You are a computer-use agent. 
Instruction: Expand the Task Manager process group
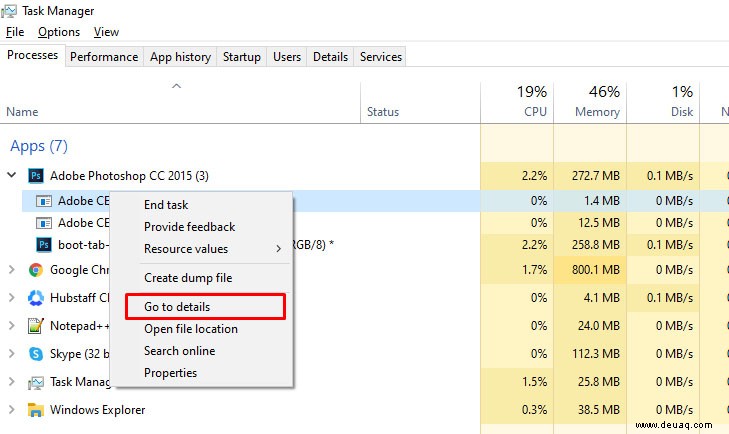point(12,382)
